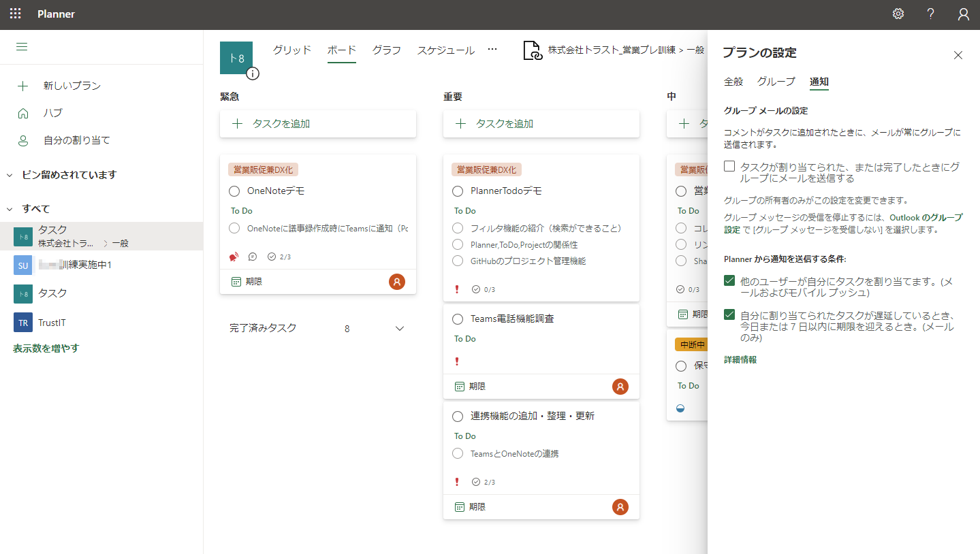Click 営業販促兼DX化 label on OneNoteデモ card
Viewport: 980px width, 554px height.
pos(264,170)
